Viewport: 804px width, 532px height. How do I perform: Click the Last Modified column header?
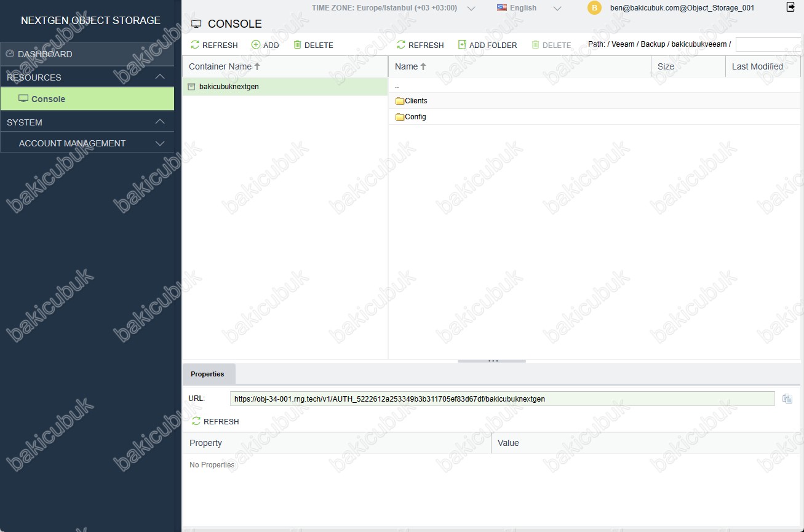click(763, 66)
